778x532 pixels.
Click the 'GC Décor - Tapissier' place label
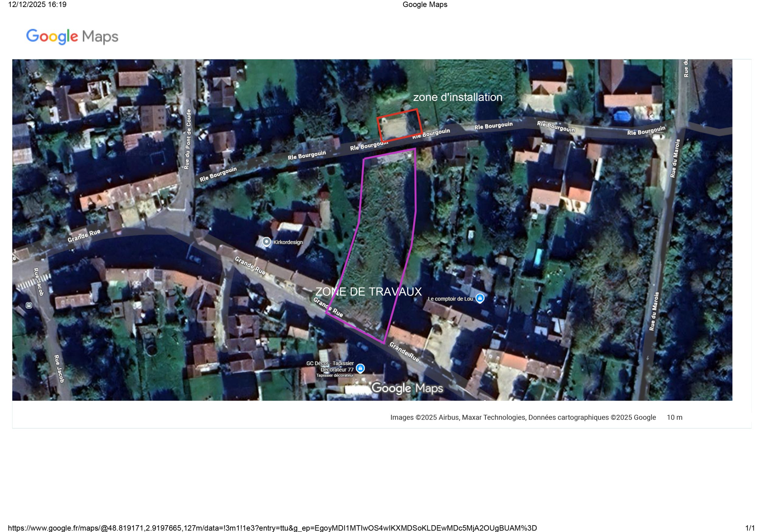click(x=330, y=363)
